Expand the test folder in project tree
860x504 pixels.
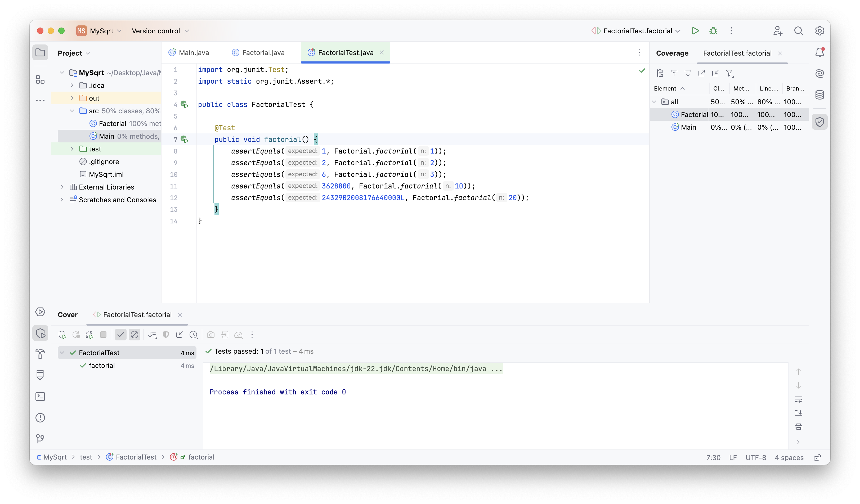click(x=72, y=149)
